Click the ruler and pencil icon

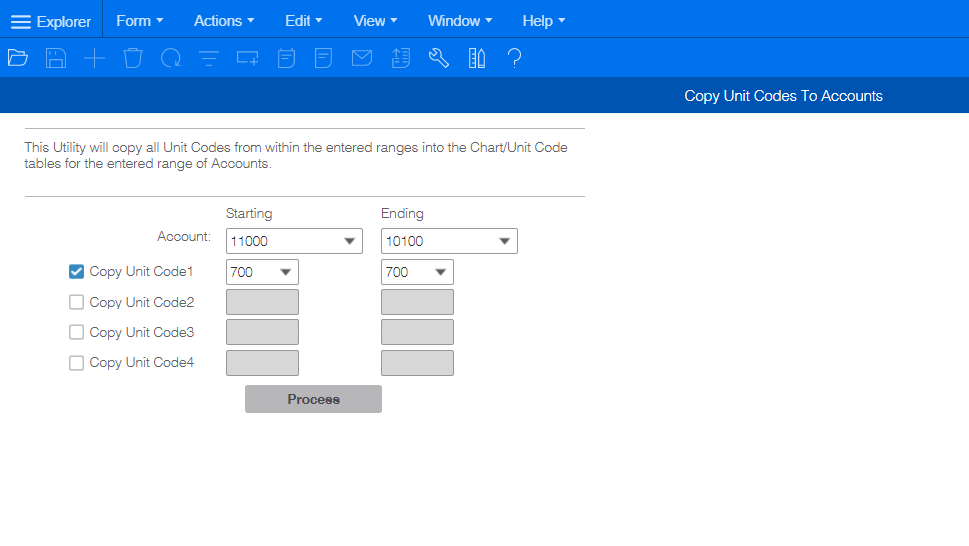[477, 59]
